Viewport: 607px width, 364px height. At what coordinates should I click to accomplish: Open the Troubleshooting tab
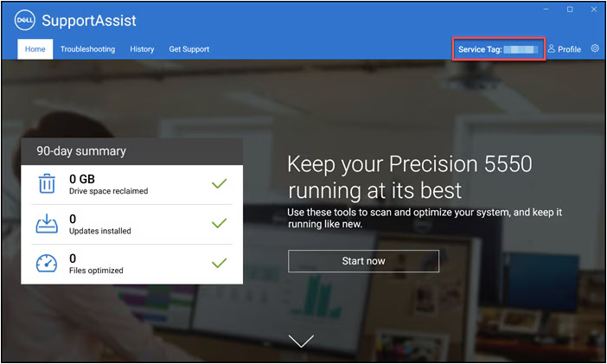88,49
